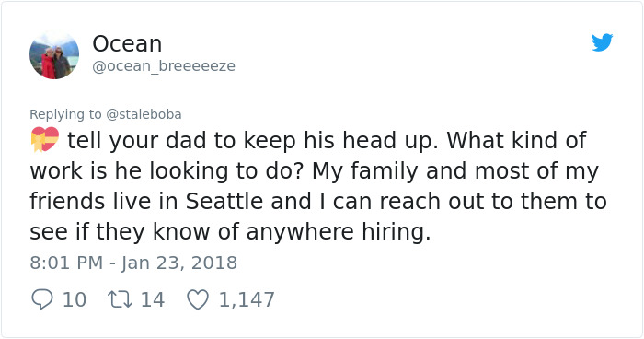Image resolution: width=644 pixels, height=339 pixels.
Task: Open the @staleboba mention link
Action: click(144, 114)
